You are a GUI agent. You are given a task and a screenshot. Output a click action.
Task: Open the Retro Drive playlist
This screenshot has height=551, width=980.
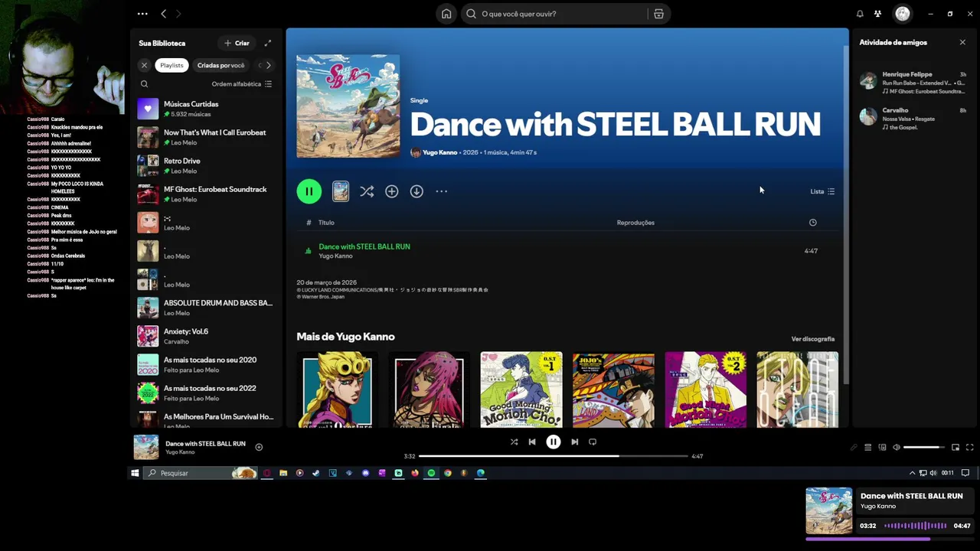[x=205, y=165]
